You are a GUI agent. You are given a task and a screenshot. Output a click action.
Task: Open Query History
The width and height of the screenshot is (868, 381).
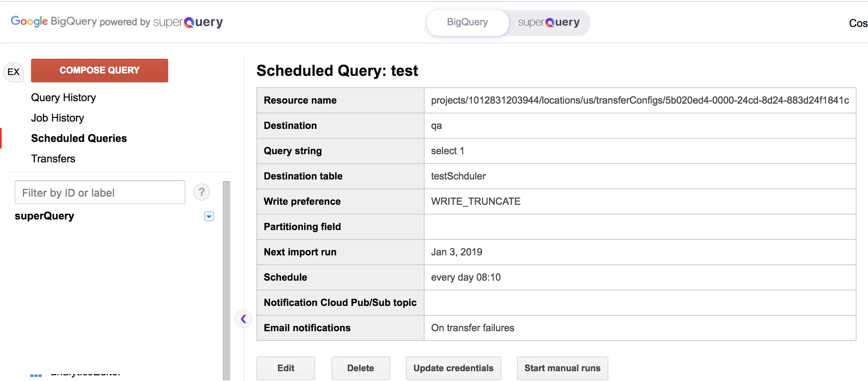pos(63,97)
